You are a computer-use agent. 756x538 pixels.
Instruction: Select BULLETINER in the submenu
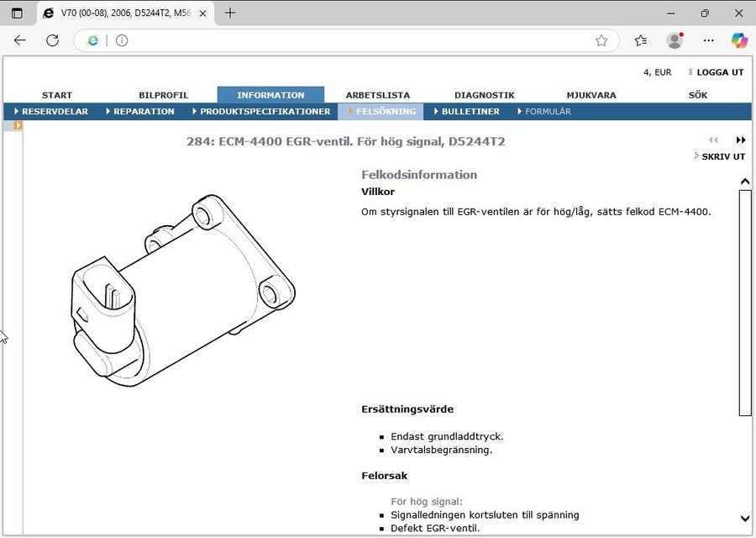coord(470,111)
